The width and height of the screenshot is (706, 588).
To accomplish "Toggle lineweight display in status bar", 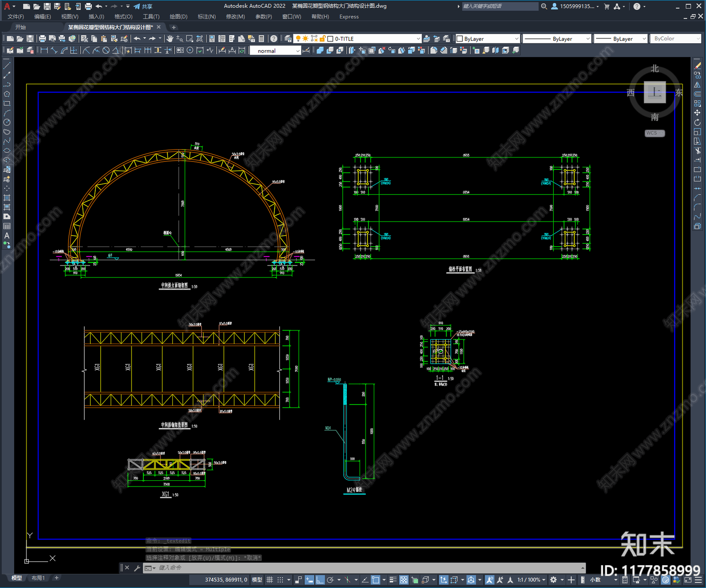I will coord(393,580).
